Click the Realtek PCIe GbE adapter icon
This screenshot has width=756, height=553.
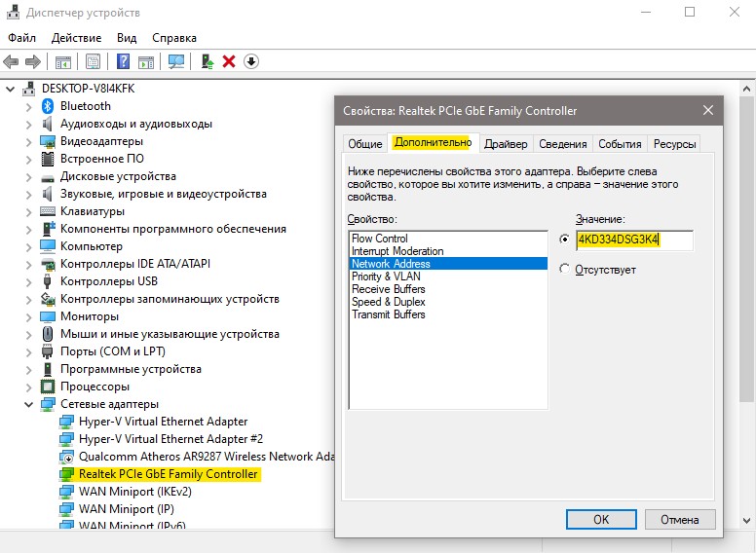click(x=66, y=474)
